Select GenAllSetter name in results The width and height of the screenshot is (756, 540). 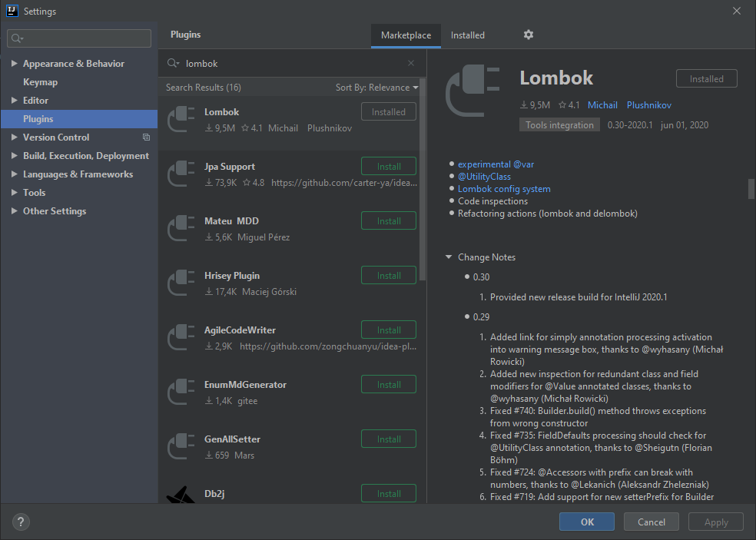click(232, 439)
